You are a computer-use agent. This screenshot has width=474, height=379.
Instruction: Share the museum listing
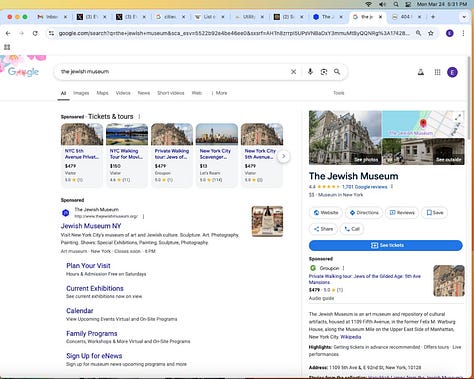pos(323,229)
